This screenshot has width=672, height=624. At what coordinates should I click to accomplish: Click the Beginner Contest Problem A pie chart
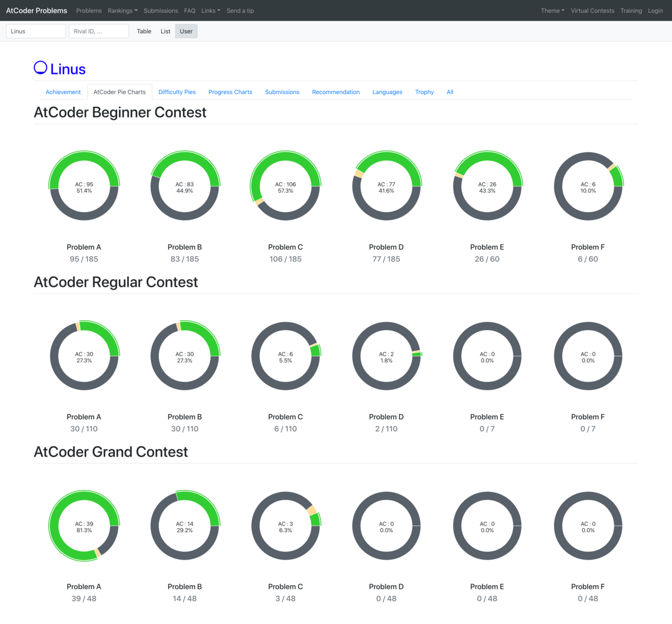84,186
